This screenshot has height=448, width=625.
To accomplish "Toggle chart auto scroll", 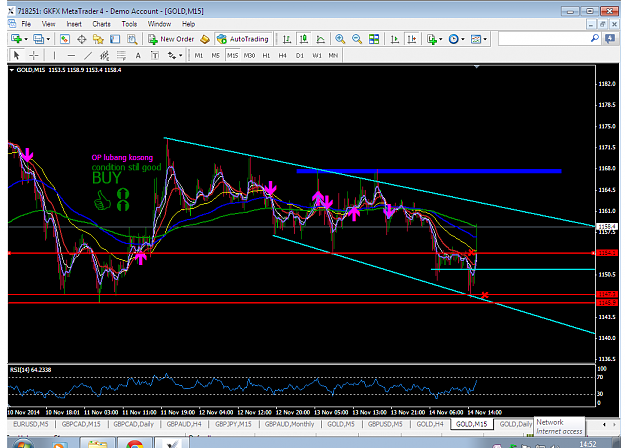I will 395,39.
